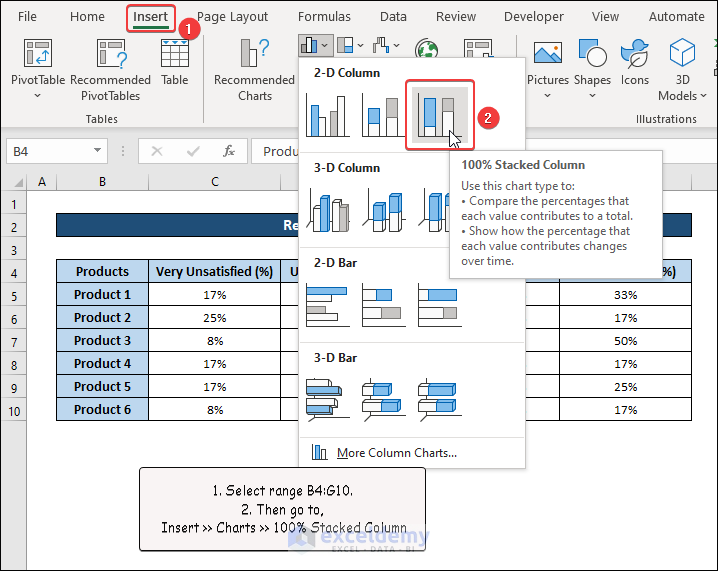Switch to the Data tab
The width and height of the screenshot is (718, 571).
[x=393, y=16]
